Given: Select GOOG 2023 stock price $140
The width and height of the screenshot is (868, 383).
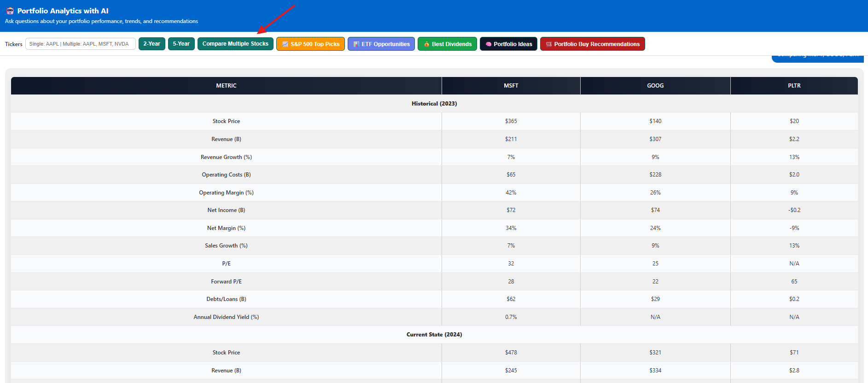Looking at the screenshot, I should coord(655,121).
